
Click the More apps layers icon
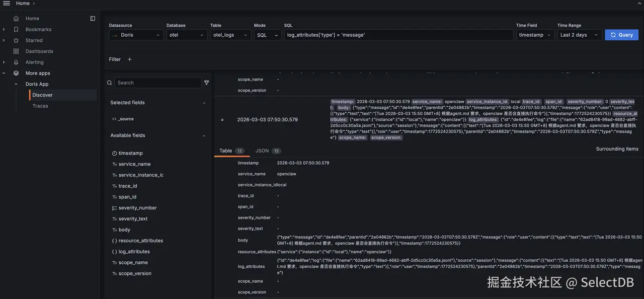pyautogui.click(x=16, y=73)
